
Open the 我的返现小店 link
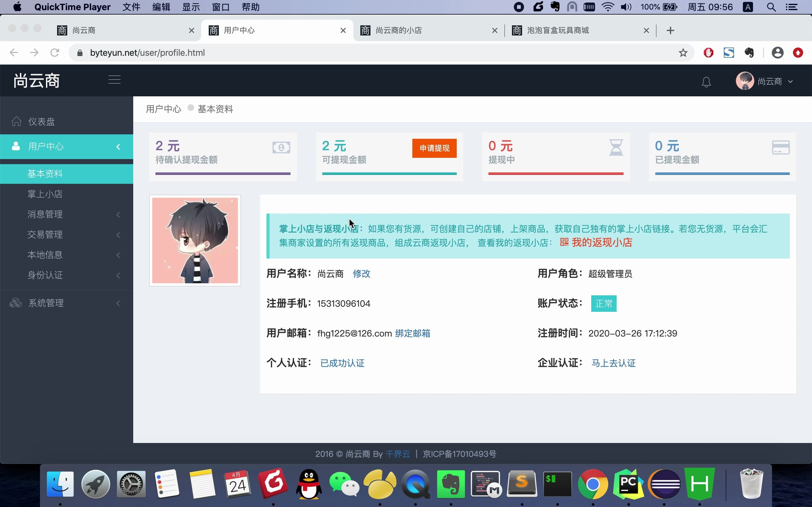click(x=602, y=242)
